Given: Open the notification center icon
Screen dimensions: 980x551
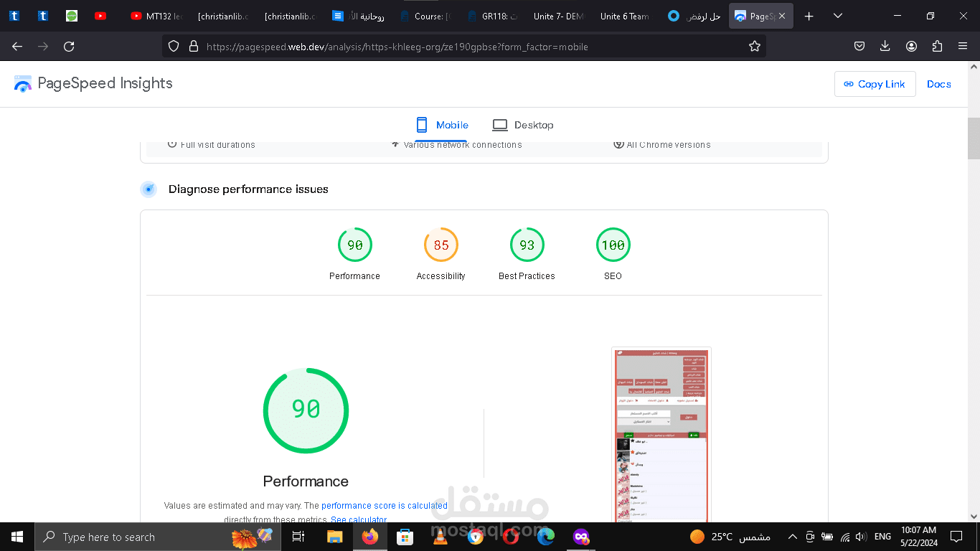Looking at the screenshot, I should pos(956,537).
